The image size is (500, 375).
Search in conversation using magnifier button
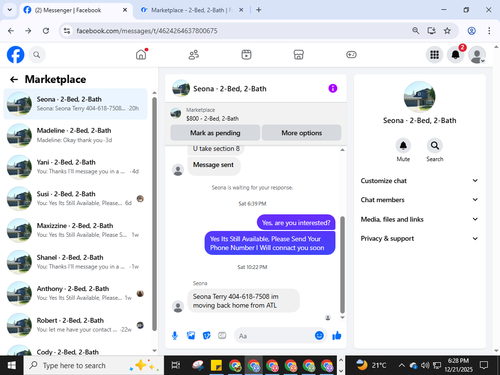click(x=435, y=146)
